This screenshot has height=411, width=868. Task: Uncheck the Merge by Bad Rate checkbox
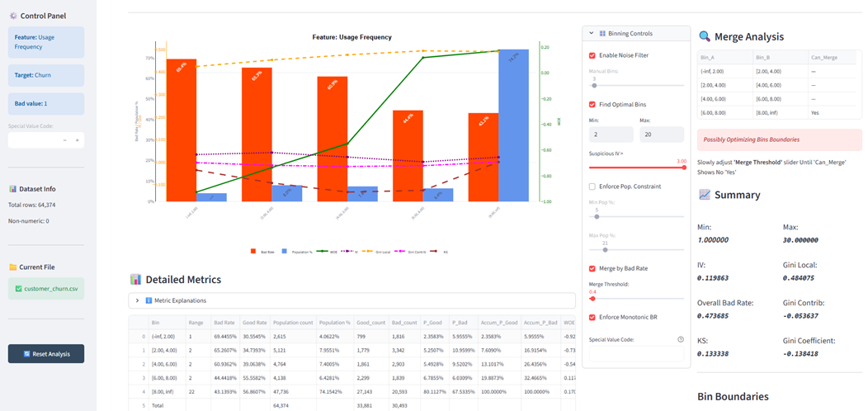(592, 268)
